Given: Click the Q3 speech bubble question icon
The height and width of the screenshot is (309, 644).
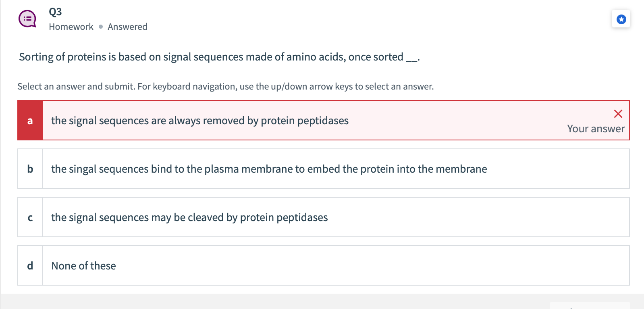Looking at the screenshot, I should point(27,18).
